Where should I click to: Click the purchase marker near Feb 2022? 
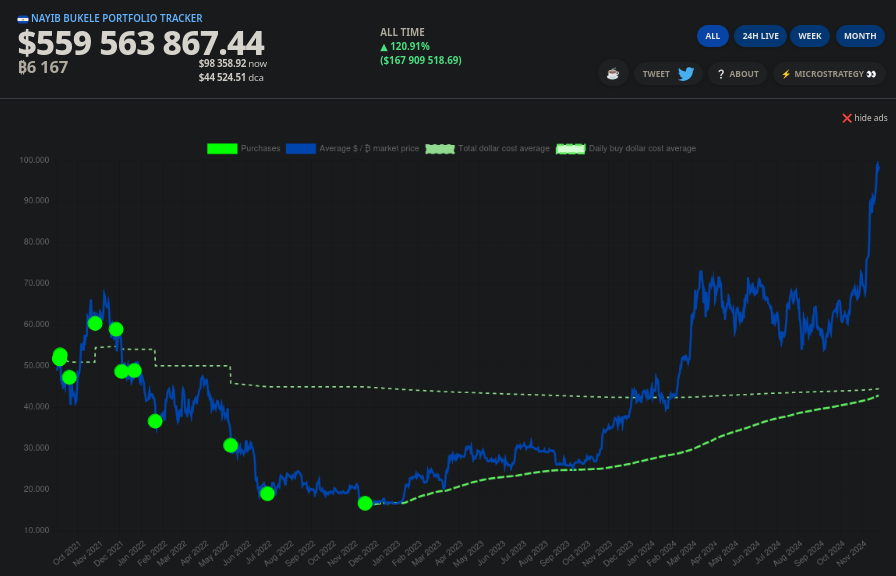point(155,421)
